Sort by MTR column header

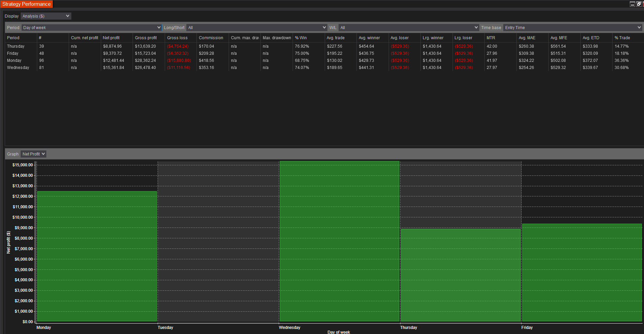coord(500,38)
